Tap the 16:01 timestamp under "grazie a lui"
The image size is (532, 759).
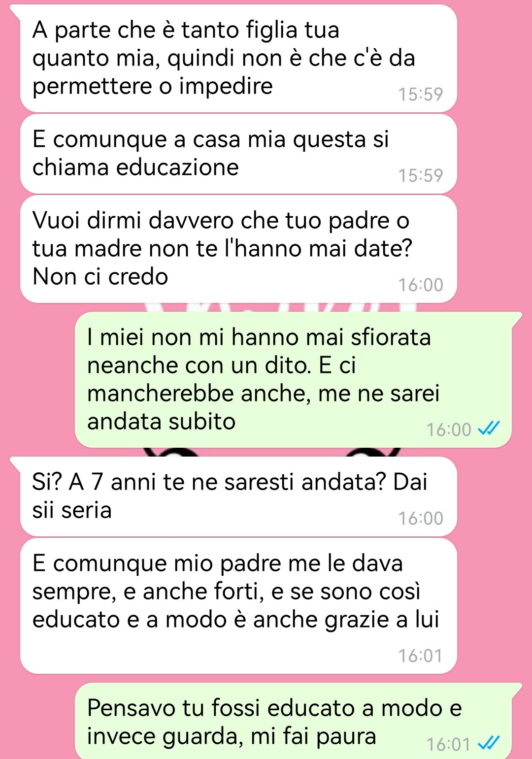(x=421, y=656)
